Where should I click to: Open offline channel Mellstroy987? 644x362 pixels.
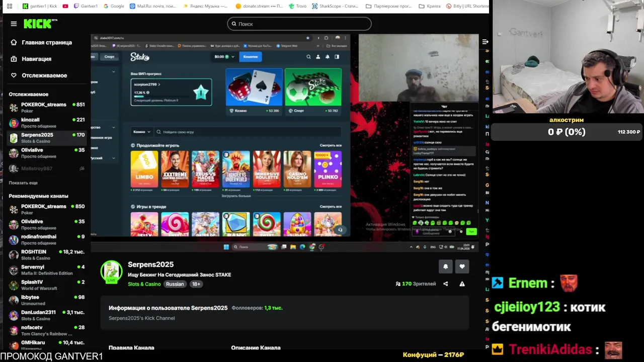[46, 168]
